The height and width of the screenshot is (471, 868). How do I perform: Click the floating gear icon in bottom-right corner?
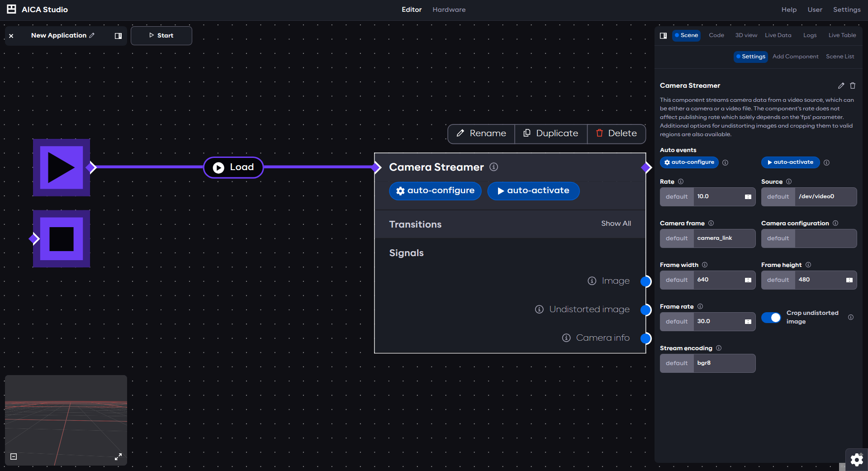tap(856, 460)
